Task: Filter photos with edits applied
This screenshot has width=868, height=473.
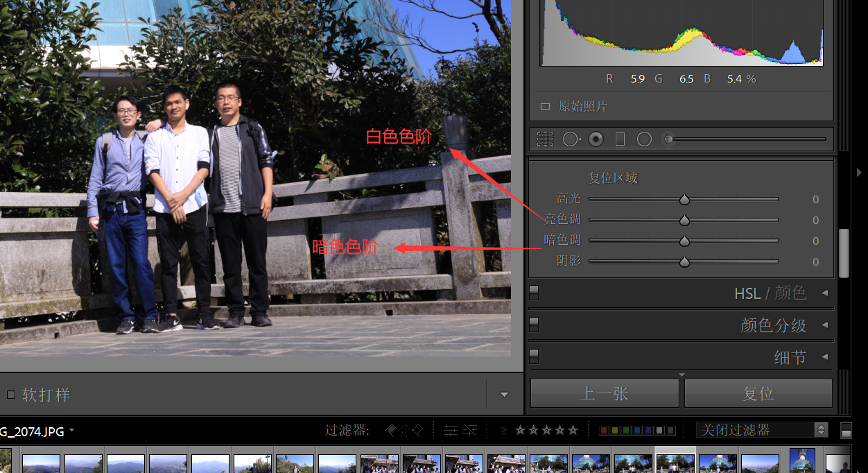Action: tap(450, 430)
